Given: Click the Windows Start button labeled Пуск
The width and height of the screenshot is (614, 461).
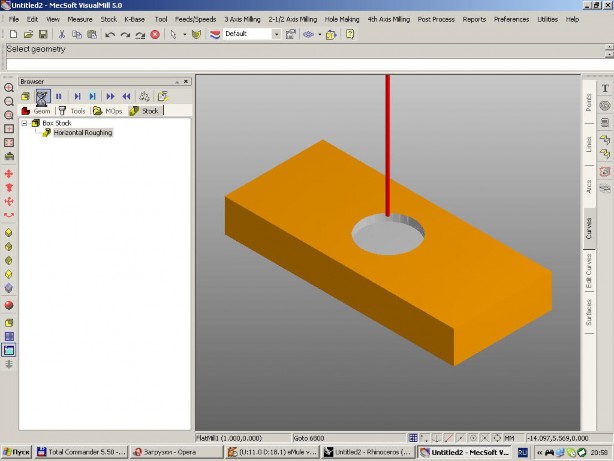Looking at the screenshot, I should 16,452.
